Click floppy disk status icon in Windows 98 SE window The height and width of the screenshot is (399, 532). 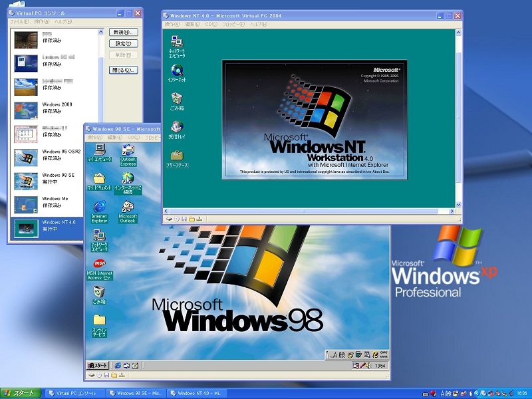point(106,375)
